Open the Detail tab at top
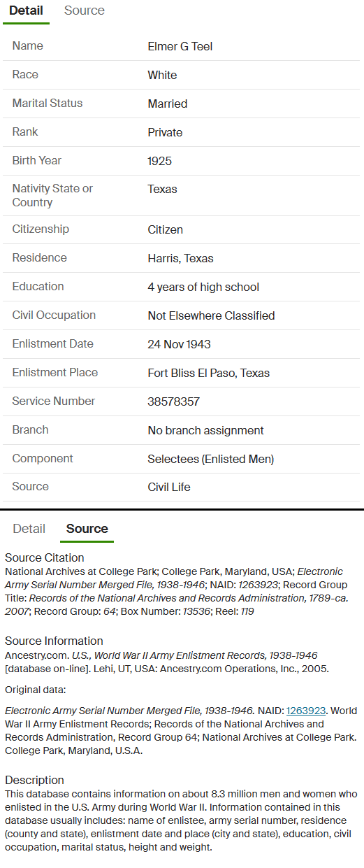 click(x=26, y=10)
